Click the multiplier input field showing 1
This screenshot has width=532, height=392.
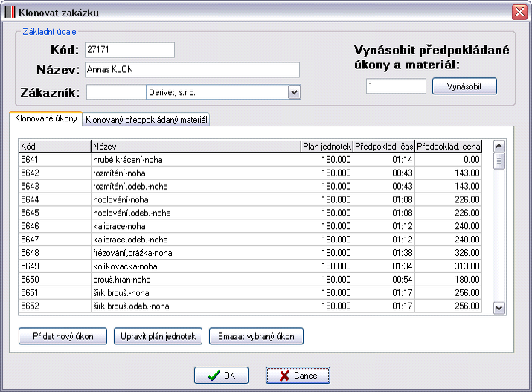point(396,86)
